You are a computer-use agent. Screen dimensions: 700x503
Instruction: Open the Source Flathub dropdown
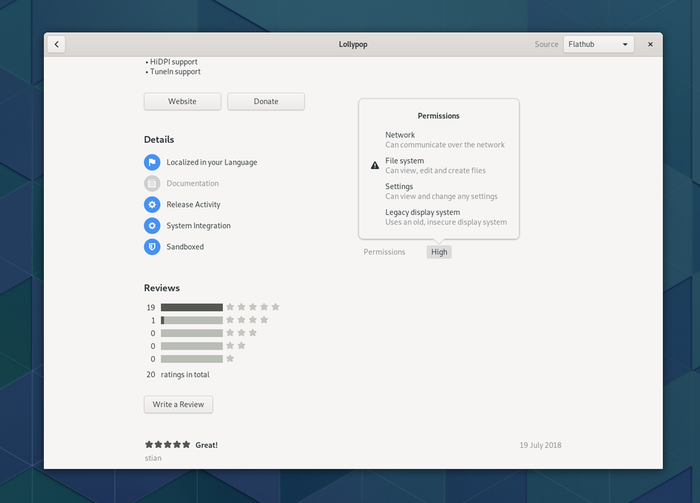(598, 44)
